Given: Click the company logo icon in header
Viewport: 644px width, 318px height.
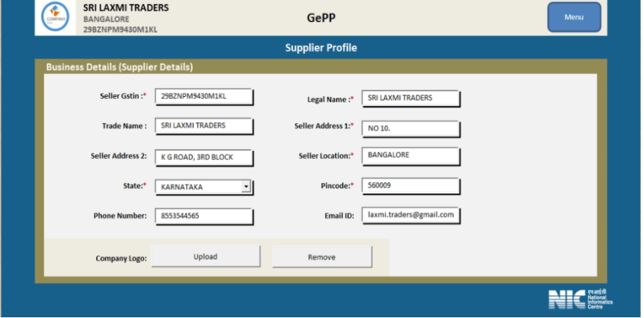Looking at the screenshot, I should 55,17.
